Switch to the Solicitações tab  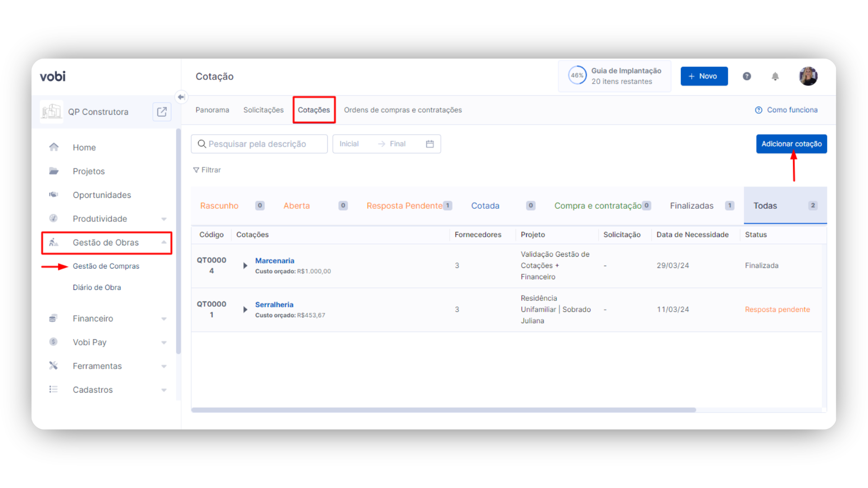coord(263,110)
